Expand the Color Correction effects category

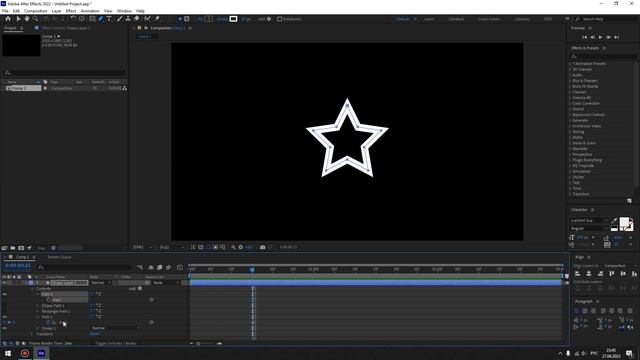[570, 103]
